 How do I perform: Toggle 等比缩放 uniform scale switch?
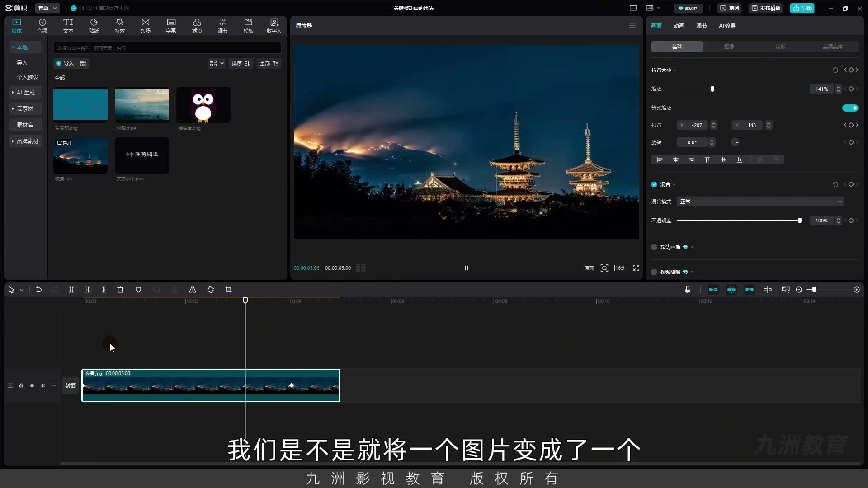850,108
